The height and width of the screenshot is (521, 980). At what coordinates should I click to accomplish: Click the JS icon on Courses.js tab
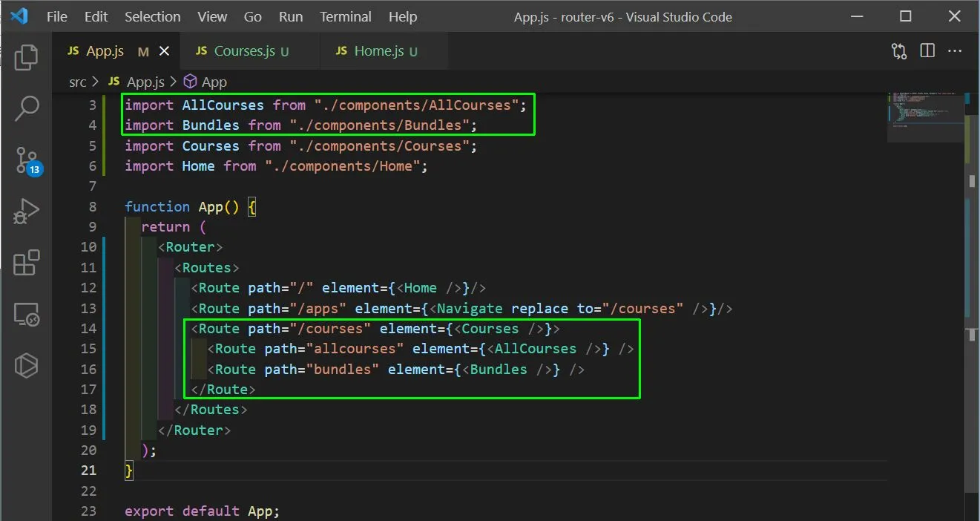click(201, 50)
